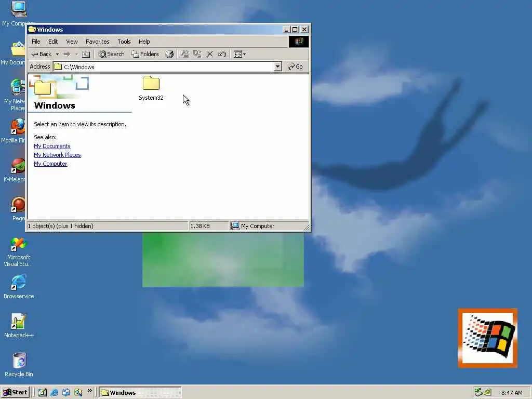Image resolution: width=532 pixels, height=399 pixels.
Task: Select the System32 folder
Action: tap(151, 88)
